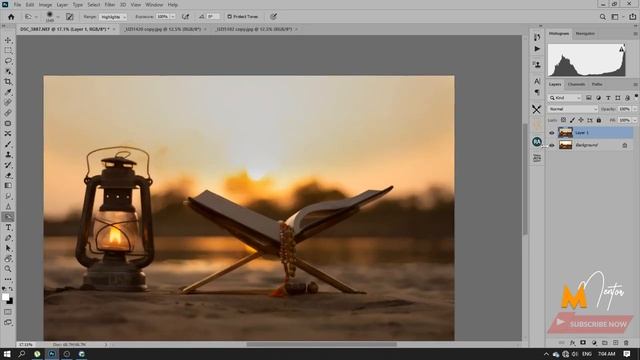640x360 pixels.
Task: Select the Horizontal Type tool
Action: click(x=8, y=227)
